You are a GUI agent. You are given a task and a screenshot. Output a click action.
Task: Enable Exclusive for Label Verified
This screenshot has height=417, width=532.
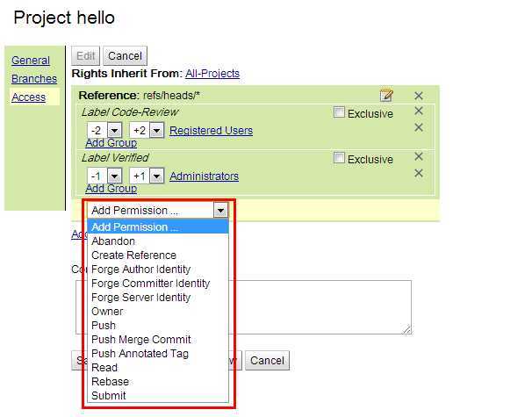click(339, 158)
